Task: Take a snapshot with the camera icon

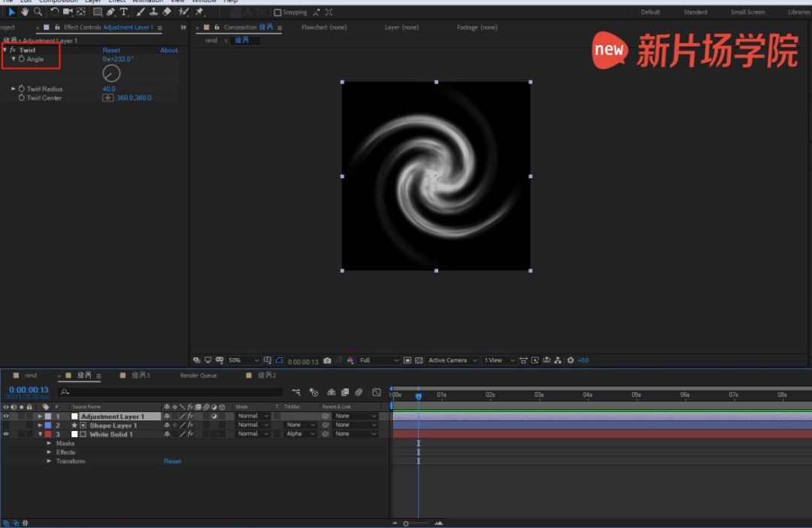Action: pyautogui.click(x=327, y=361)
